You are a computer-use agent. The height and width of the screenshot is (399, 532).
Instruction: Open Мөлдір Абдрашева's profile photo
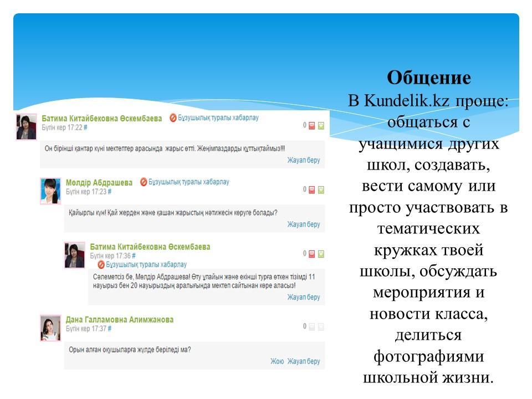(50, 191)
